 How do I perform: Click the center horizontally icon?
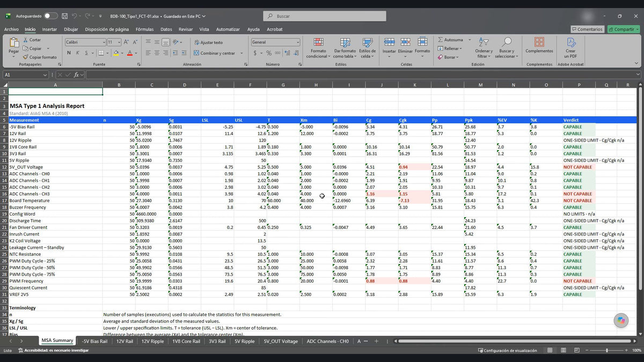click(157, 53)
